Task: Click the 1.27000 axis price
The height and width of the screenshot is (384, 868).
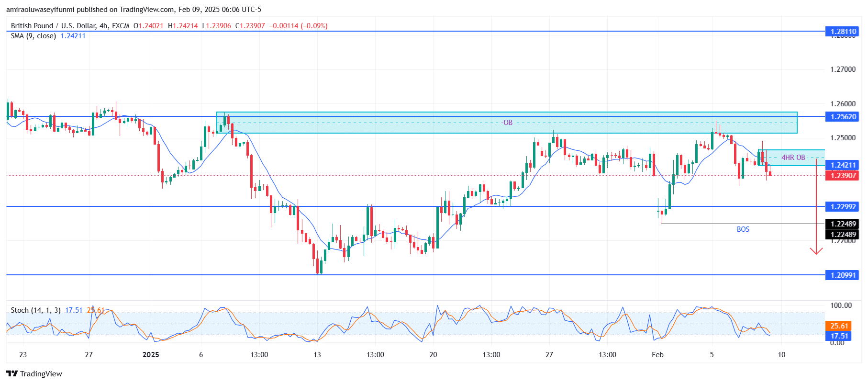Action: point(843,69)
